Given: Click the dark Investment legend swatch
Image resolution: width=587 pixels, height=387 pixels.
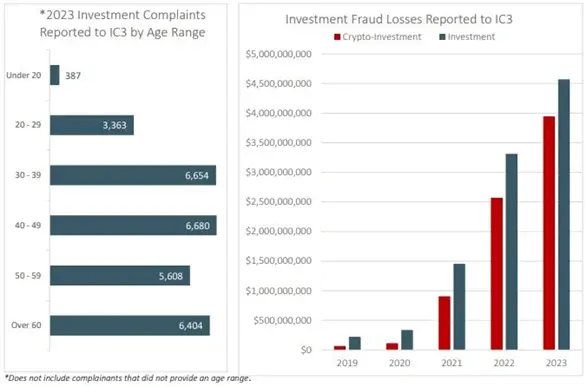Looking at the screenshot, I should point(442,37).
